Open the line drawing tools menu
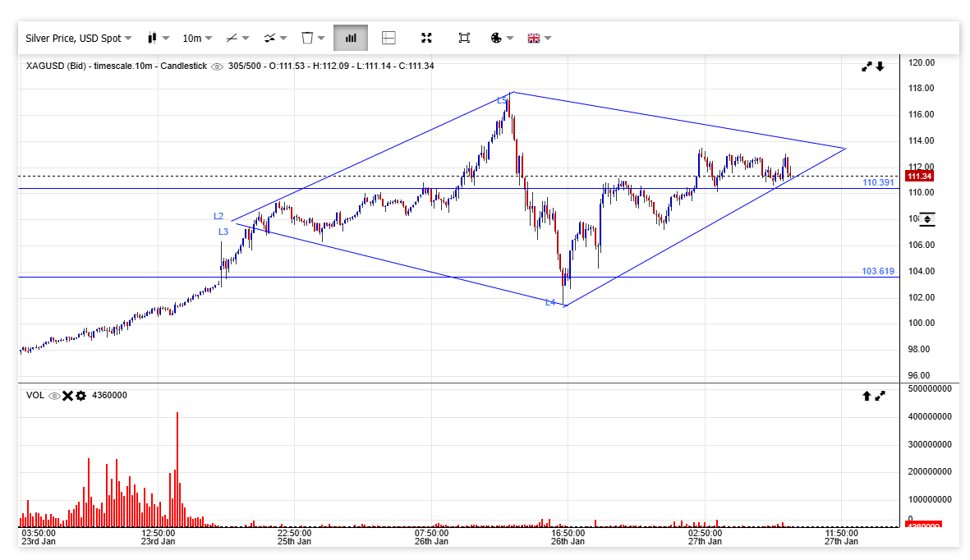The width and height of the screenshot is (970, 560). [237, 38]
